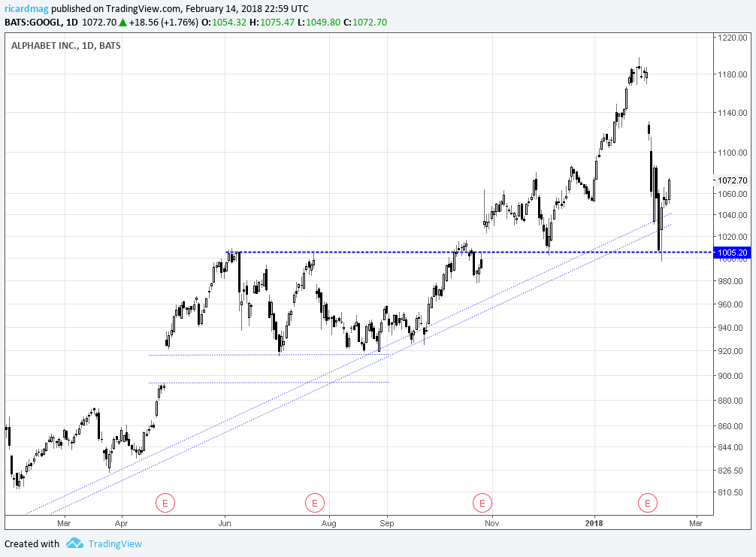756x557 pixels.
Task: Open the ricardmag author profile link
Action: (x=26, y=9)
